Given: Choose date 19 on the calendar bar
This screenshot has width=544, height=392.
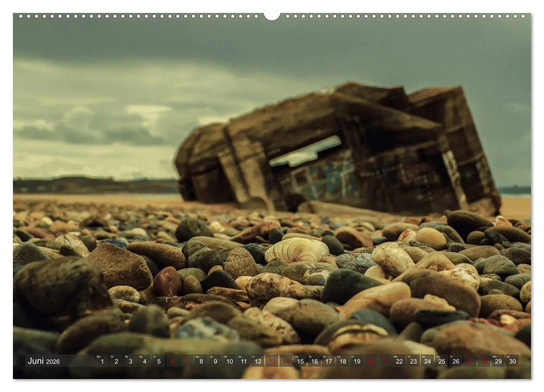Looking at the screenshot, I should click(357, 361).
